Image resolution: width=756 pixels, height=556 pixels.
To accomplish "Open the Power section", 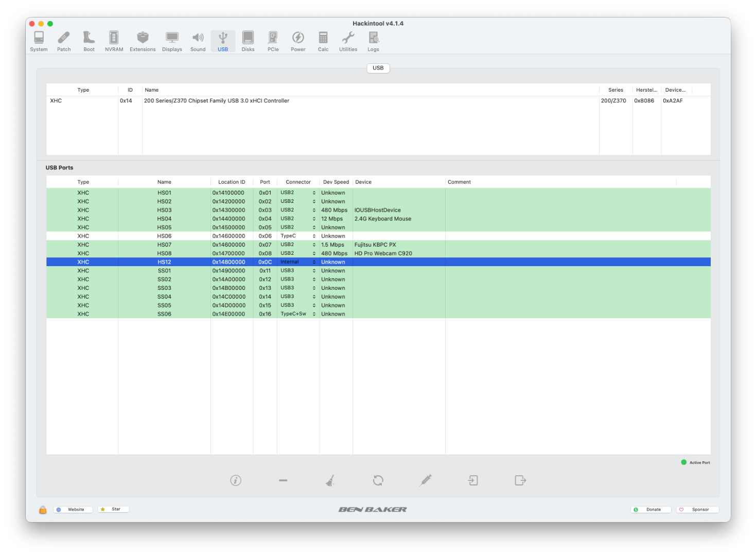I will click(x=298, y=41).
